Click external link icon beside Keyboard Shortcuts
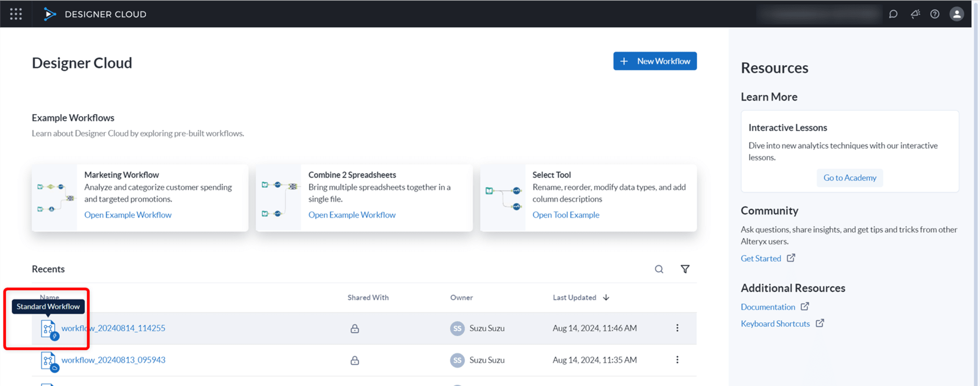This screenshot has height=386, width=980. (820, 323)
